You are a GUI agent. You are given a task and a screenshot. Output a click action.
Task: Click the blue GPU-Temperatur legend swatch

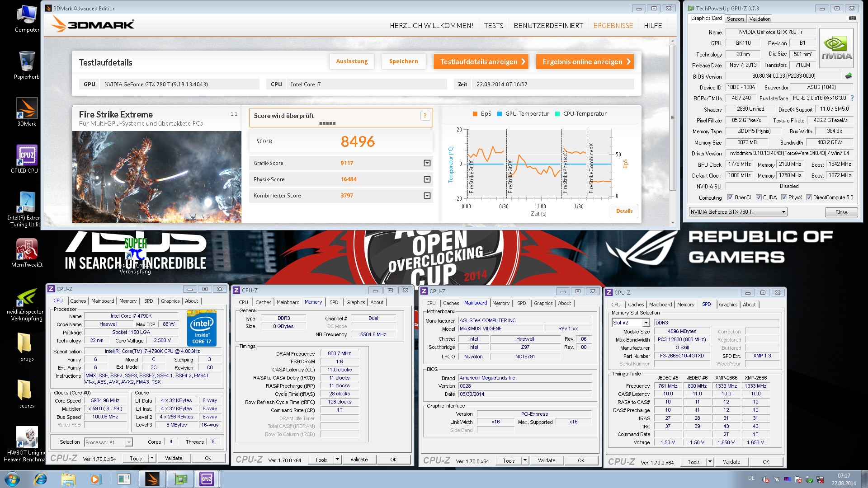click(500, 114)
